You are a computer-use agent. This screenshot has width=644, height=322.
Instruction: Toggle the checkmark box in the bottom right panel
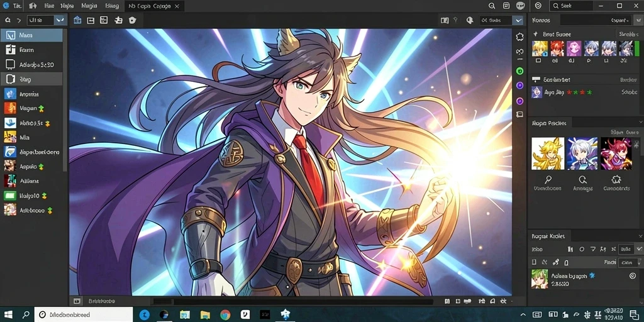click(x=639, y=249)
